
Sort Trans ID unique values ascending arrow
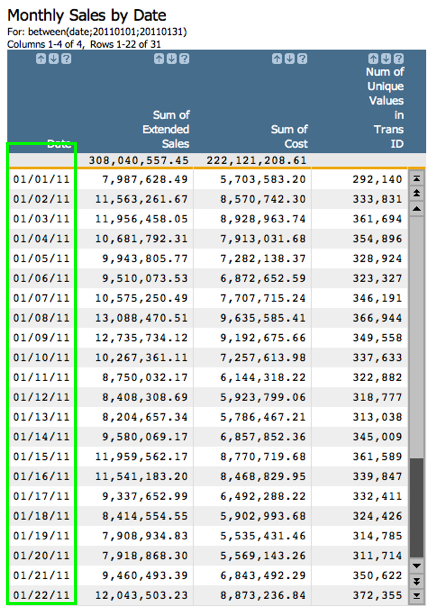point(373,59)
